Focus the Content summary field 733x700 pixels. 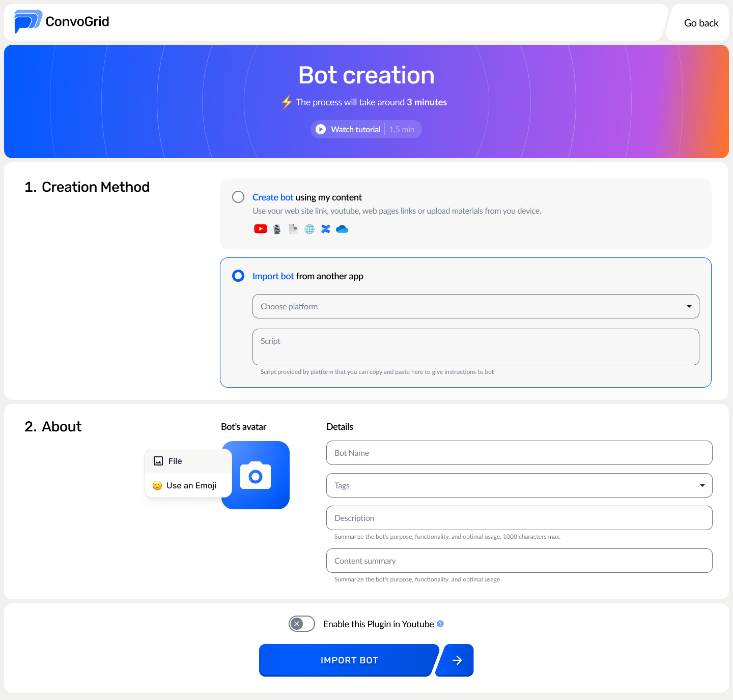point(519,561)
